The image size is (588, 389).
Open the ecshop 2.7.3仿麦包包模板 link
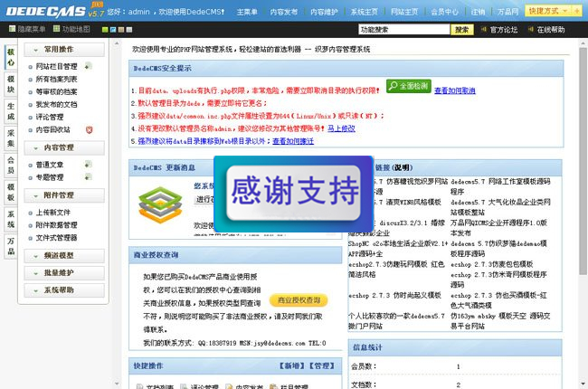click(x=491, y=264)
